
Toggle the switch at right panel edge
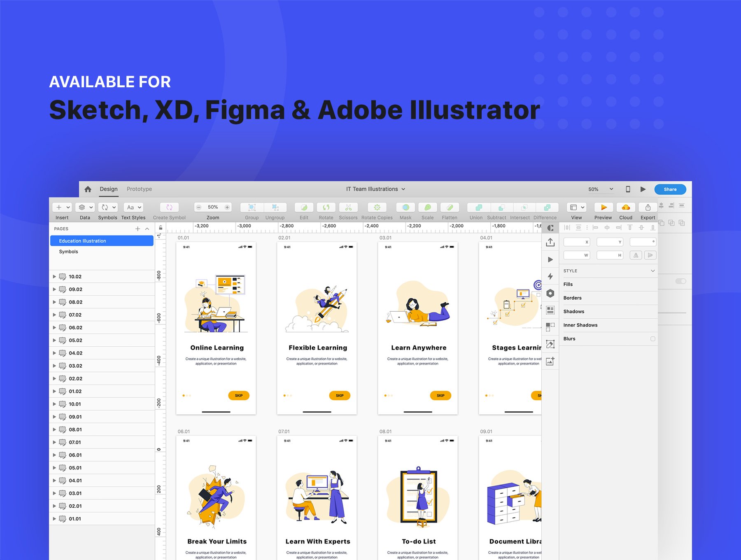pyautogui.click(x=680, y=281)
